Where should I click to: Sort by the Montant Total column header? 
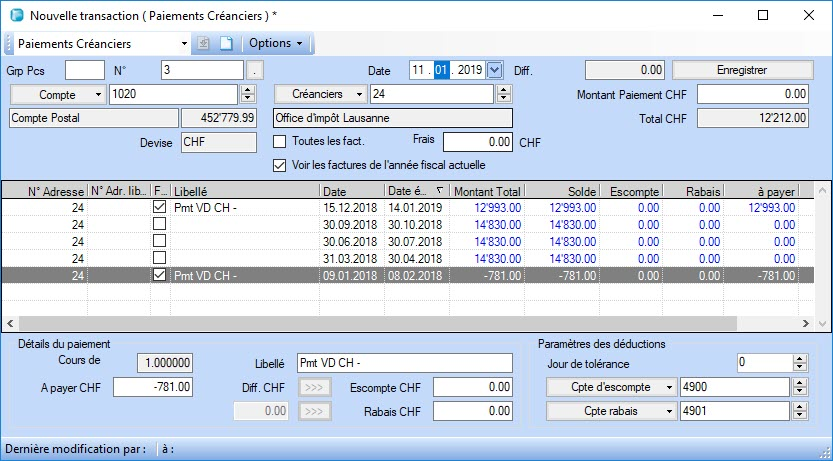(486, 190)
